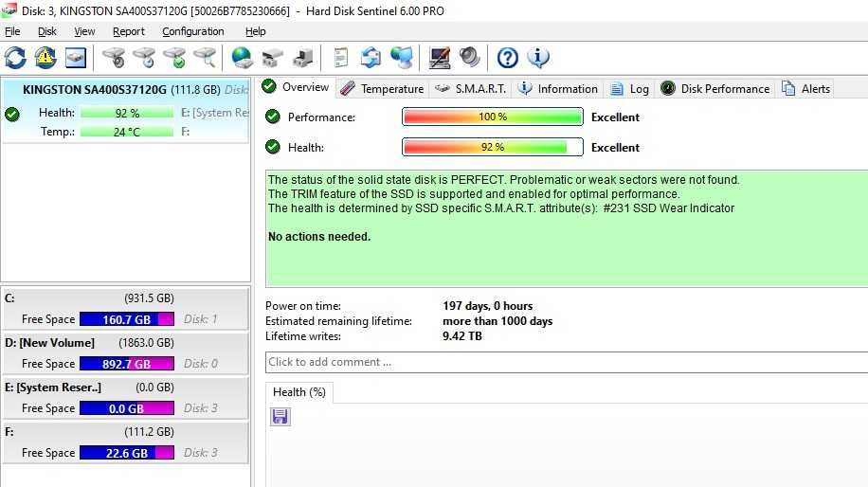Image resolution: width=868 pixels, height=487 pixels.
Task: Select the D: [New Volume] partition entry
Action: [x=126, y=352]
